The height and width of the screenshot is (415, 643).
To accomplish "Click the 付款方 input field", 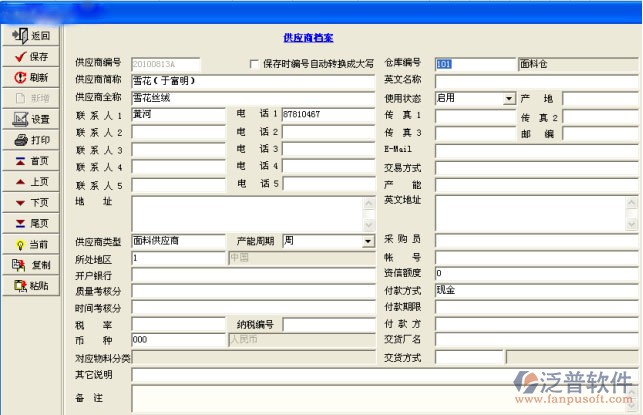I will coord(536,324).
